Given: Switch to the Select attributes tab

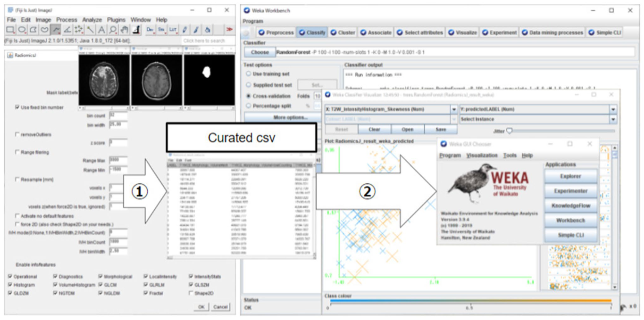Looking at the screenshot, I should point(420,33).
